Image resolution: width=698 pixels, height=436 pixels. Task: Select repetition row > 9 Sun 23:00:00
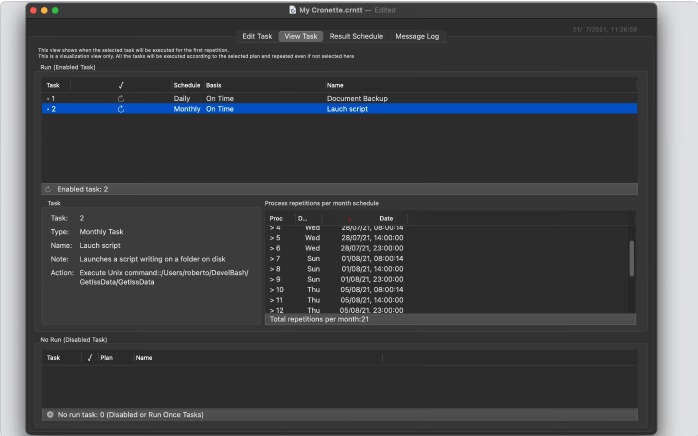tap(447, 279)
